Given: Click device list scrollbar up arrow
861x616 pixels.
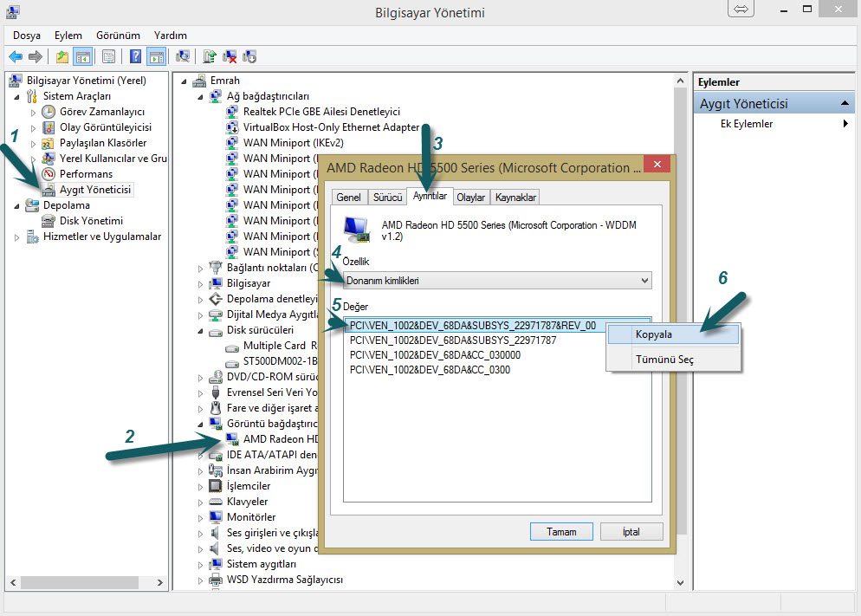Looking at the screenshot, I should click(680, 81).
